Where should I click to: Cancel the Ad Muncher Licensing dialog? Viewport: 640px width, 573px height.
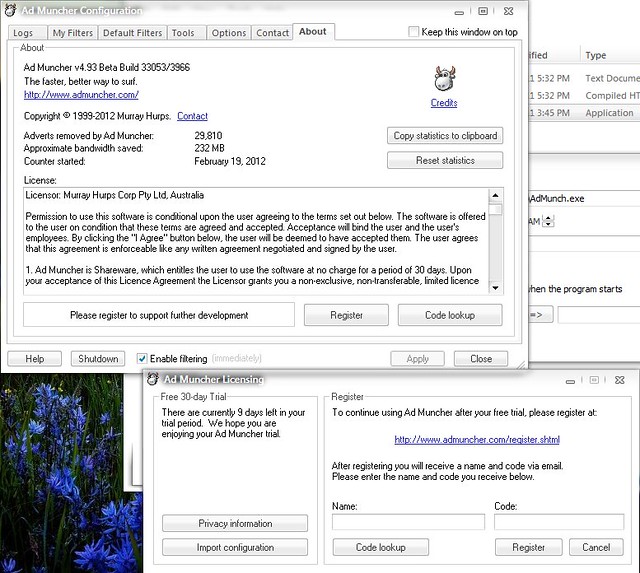tap(596, 547)
